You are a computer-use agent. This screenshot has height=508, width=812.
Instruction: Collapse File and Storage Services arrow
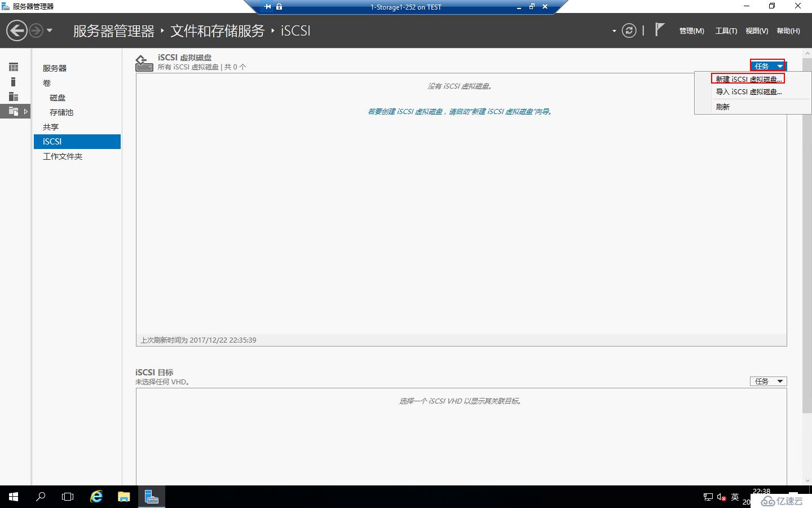coord(25,111)
